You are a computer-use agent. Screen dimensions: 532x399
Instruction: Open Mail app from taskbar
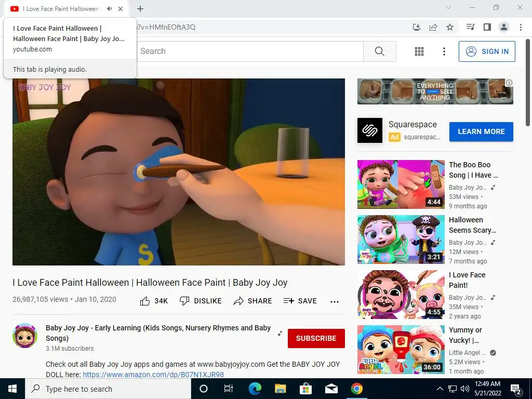[331, 389]
